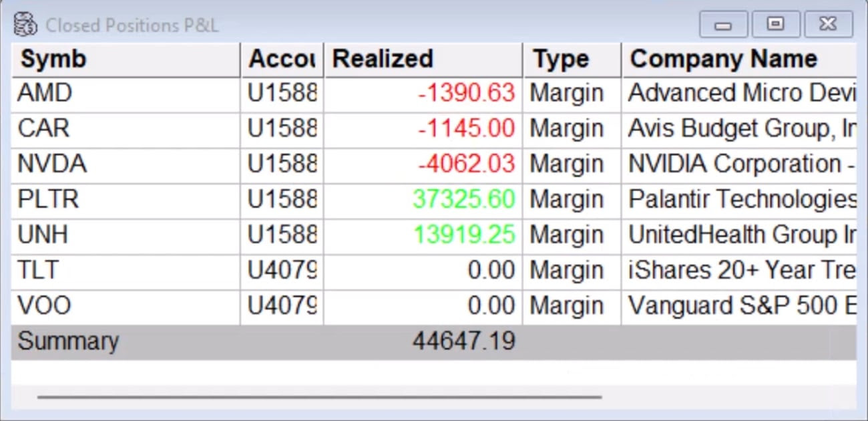Image resolution: width=868 pixels, height=421 pixels.
Task: Close the Closed Positions P&L window
Action: 828,25
